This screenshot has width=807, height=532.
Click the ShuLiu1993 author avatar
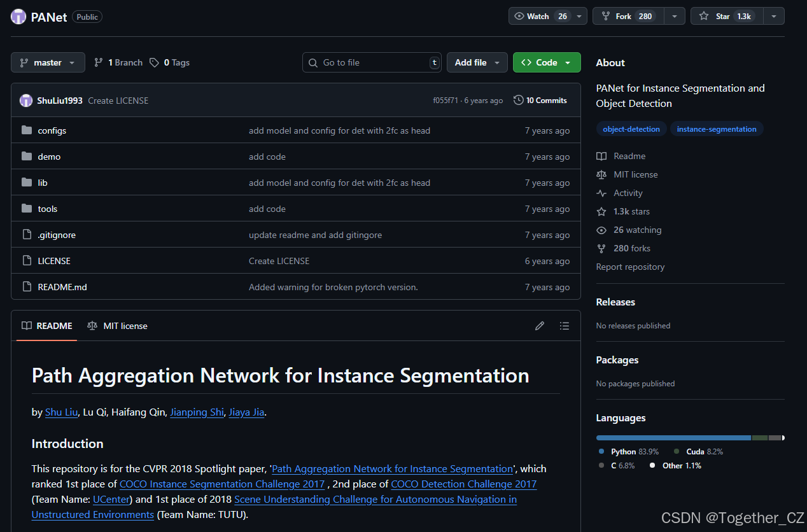[x=26, y=101]
